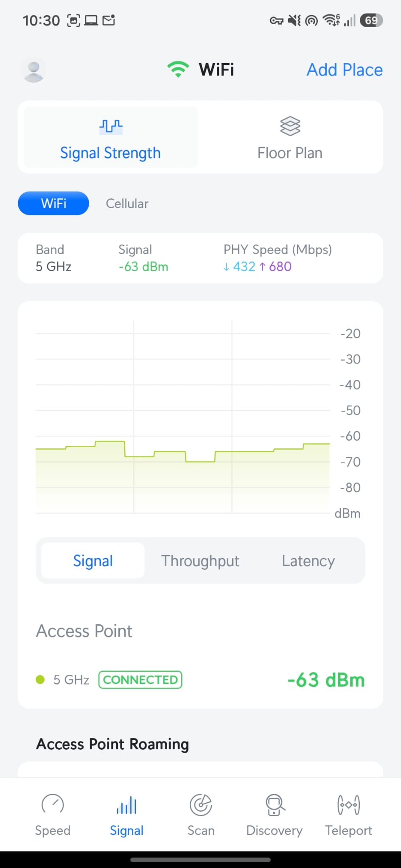Tap the battery indicator in status bar
The width and height of the screenshot is (401, 868).
coord(371,20)
